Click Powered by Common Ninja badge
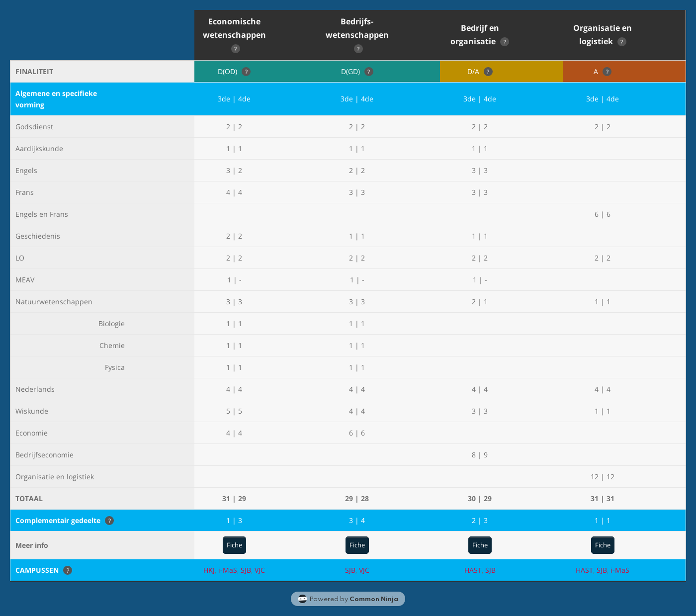 (348, 599)
